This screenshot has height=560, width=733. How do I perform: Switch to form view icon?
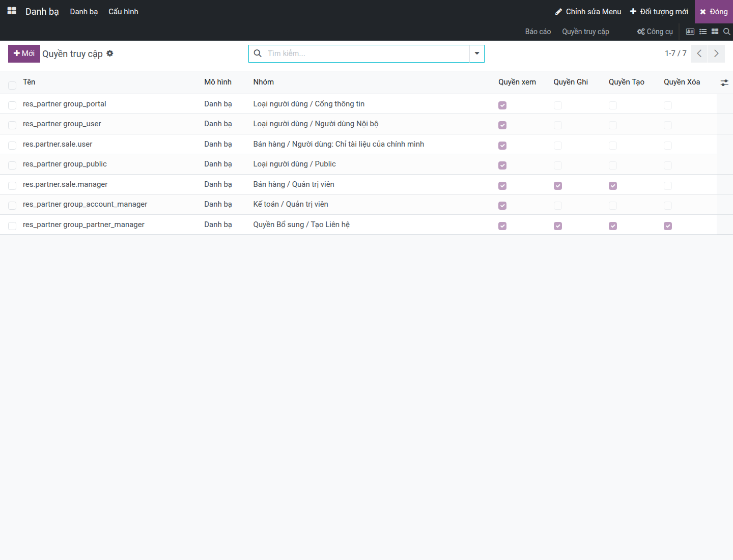690,32
